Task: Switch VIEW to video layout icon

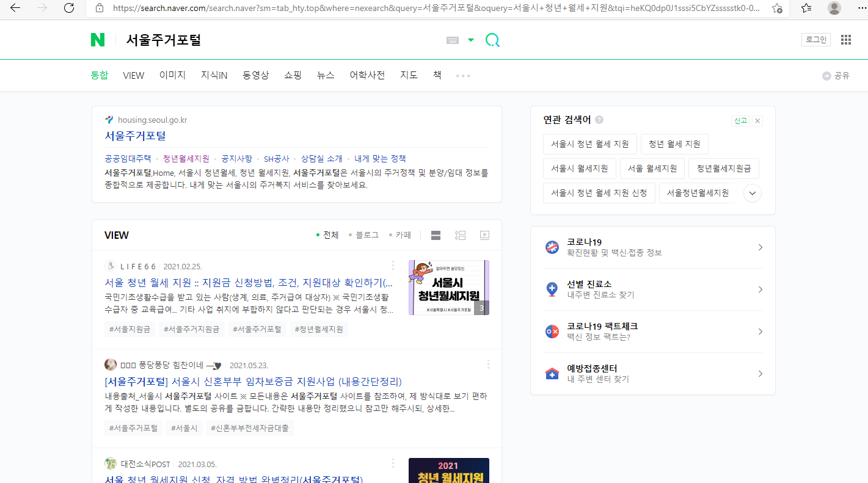Action: coord(485,235)
